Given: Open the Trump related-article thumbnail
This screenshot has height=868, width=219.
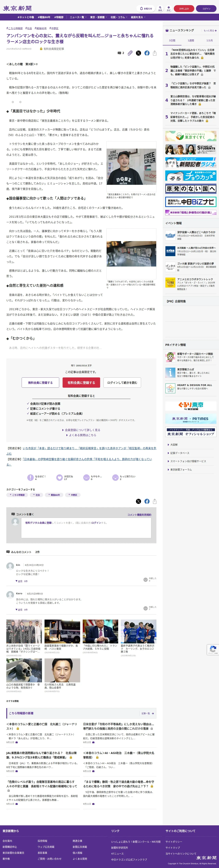Looking at the screenshot, I should coord(100,631).
